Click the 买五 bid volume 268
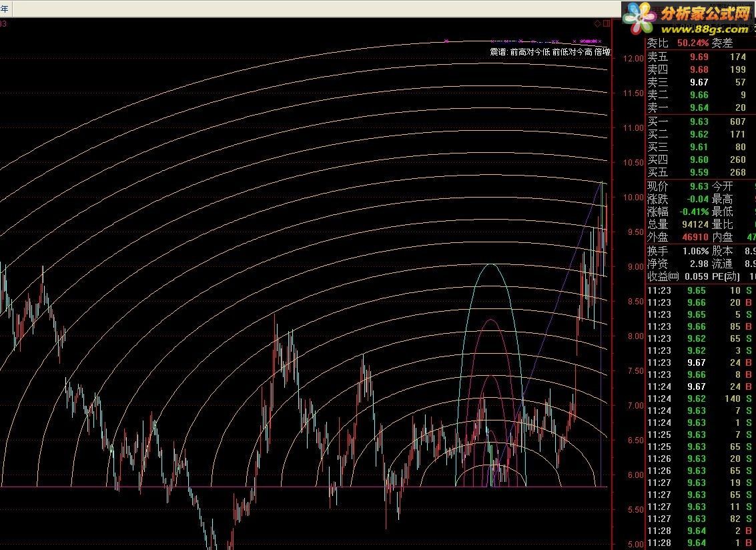 [738, 172]
